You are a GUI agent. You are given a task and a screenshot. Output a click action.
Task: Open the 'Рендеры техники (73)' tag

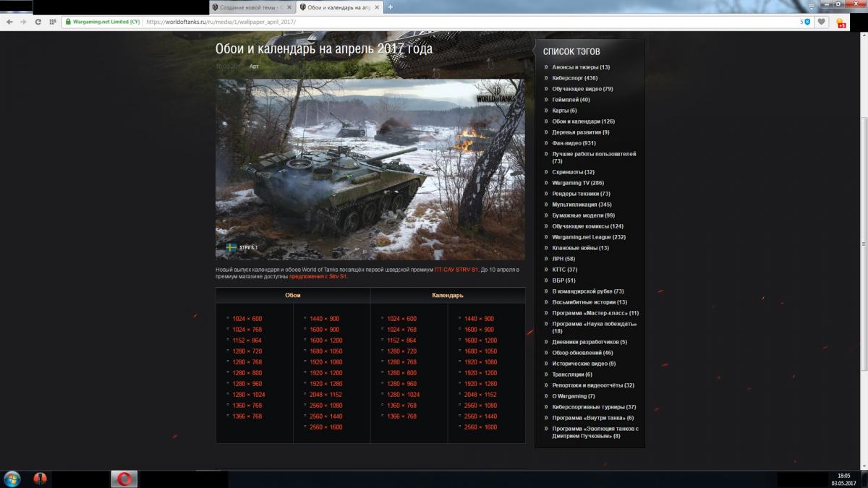(581, 194)
